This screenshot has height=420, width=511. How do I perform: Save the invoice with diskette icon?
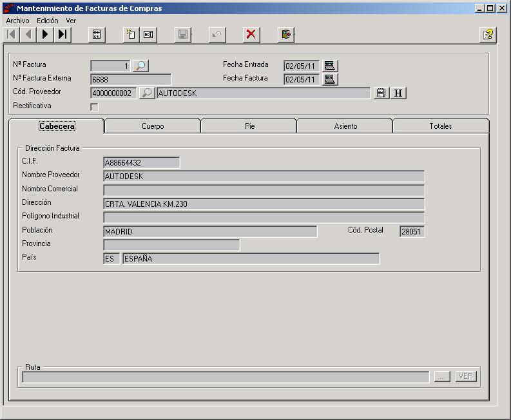coord(183,35)
